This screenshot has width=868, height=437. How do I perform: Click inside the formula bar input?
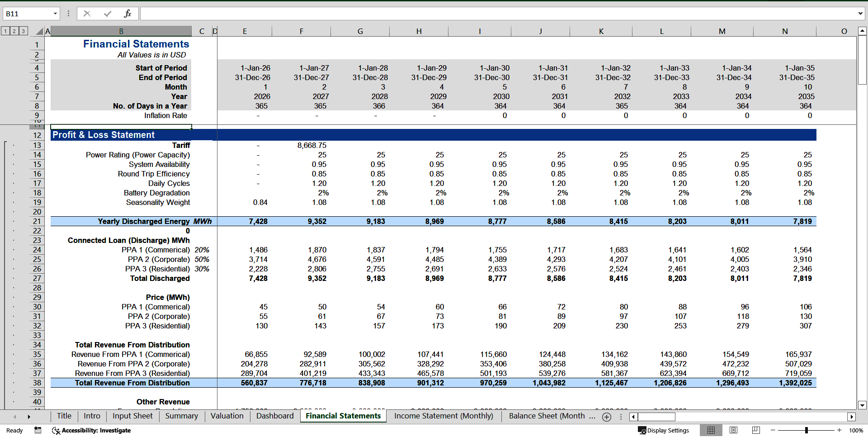tap(497, 14)
